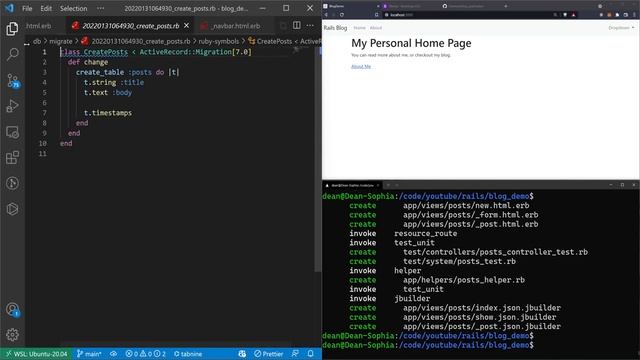Click the feedback icon in the status bar
Viewport: 640px width, 360px height.
(295, 353)
